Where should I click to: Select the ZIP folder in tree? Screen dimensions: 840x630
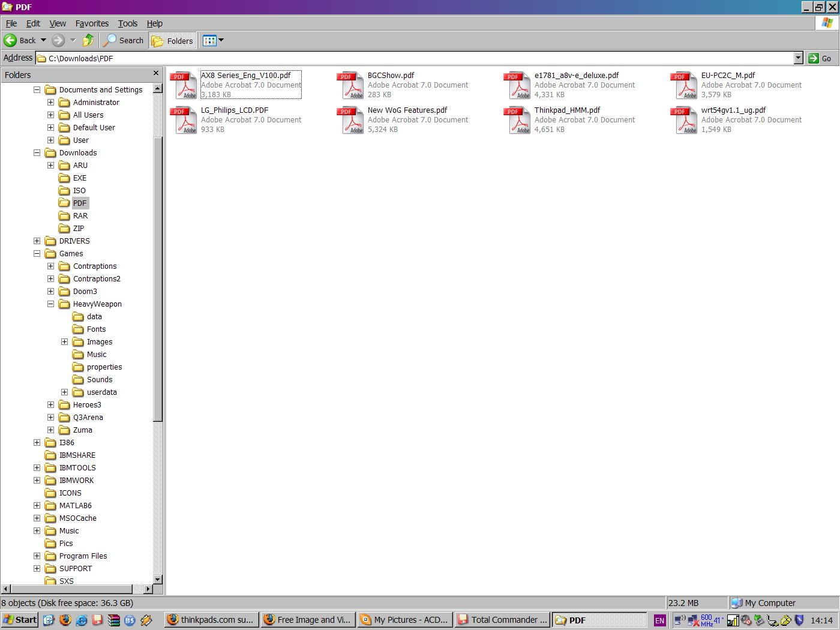click(71, 228)
